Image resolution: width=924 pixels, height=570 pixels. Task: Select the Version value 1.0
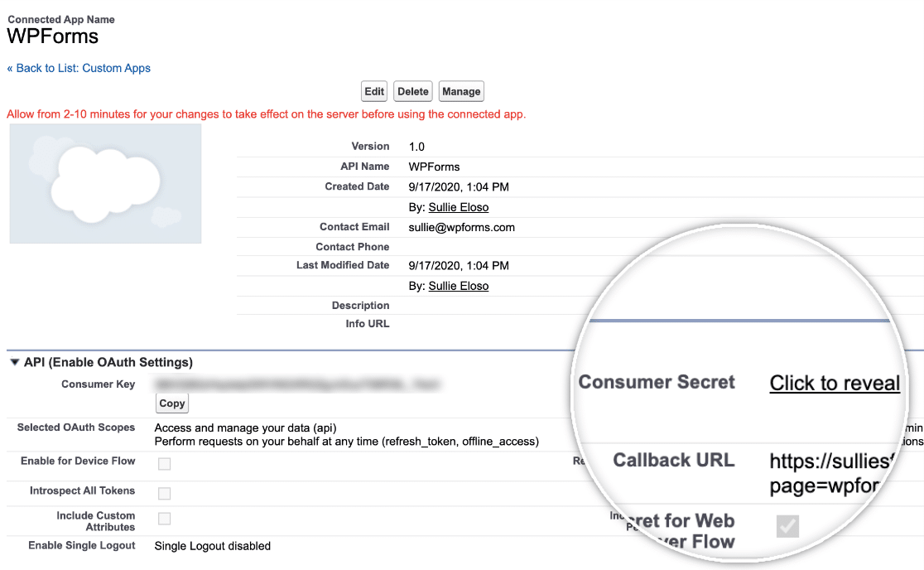416,147
